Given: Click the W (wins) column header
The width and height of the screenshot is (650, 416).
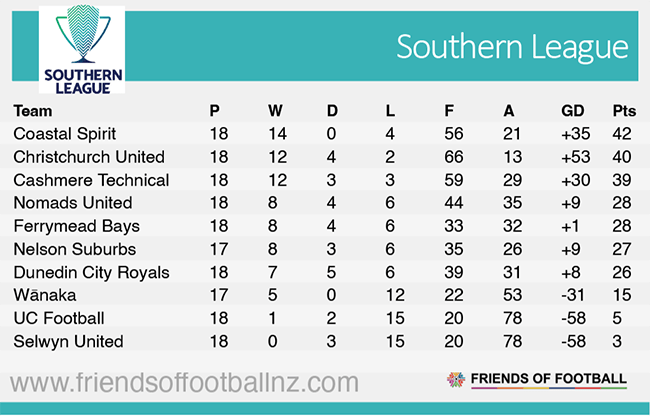Looking at the screenshot, I should [277, 111].
